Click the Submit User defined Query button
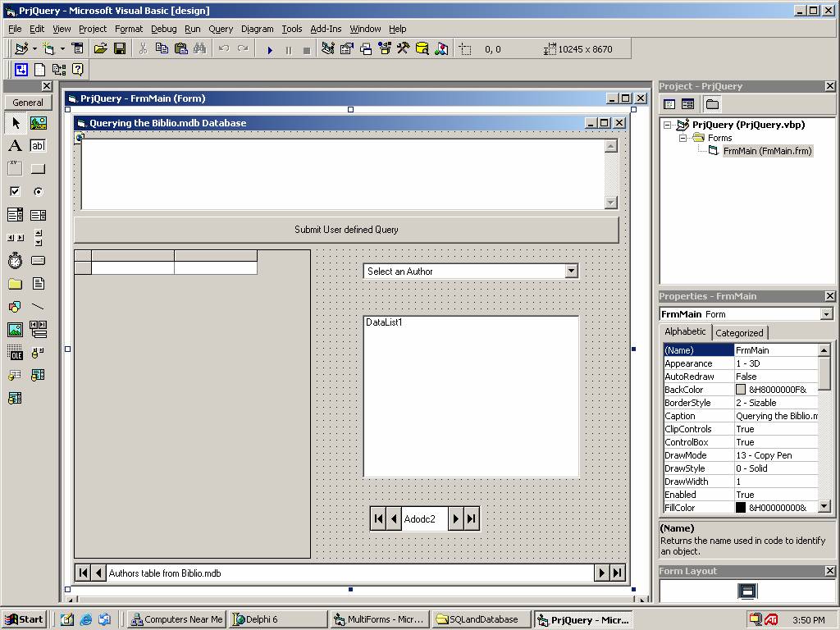840x630 pixels. click(346, 230)
